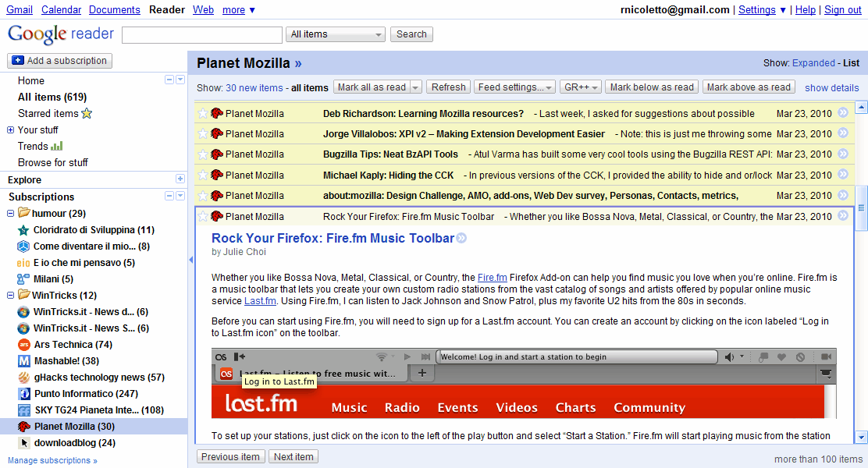This screenshot has height=468, width=868.
Task: Click the Milani feed icon
Action: tap(23, 278)
